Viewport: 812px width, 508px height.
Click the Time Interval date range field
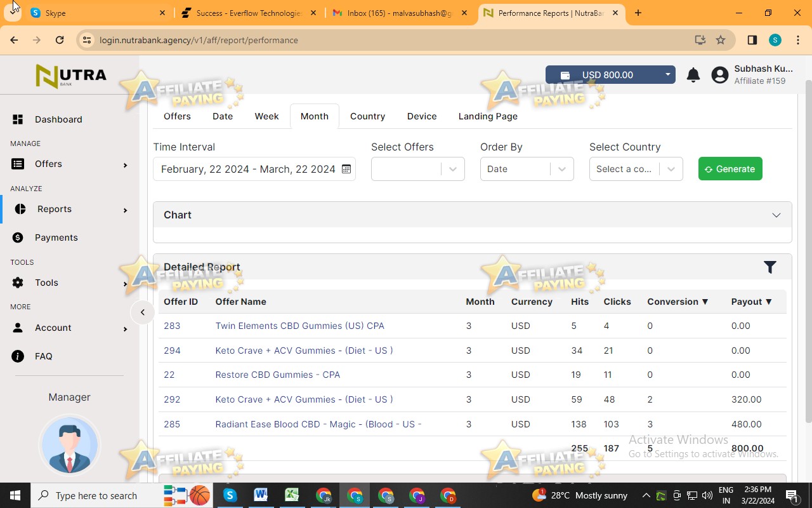pyautogui.click(x=254, y=169)
